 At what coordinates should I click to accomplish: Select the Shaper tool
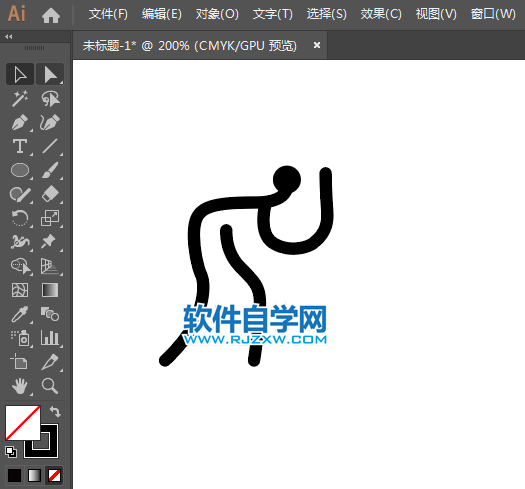click(20, 194)
